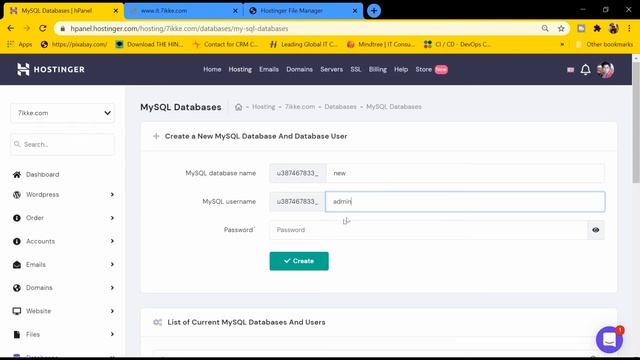This screenshot has width=640, height=360.
Task: Open Other bookmarks folder
Action: point(604,44)
